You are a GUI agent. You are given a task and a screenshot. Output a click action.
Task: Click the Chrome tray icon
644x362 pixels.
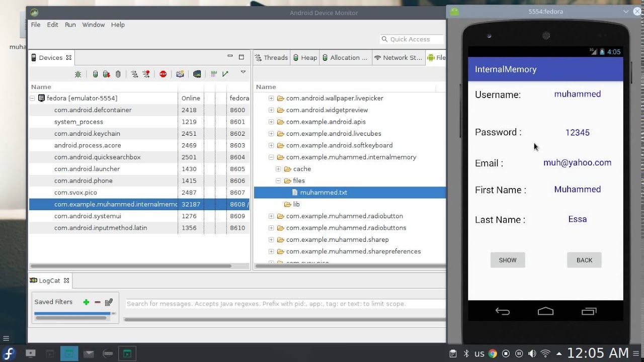point(493,353)
